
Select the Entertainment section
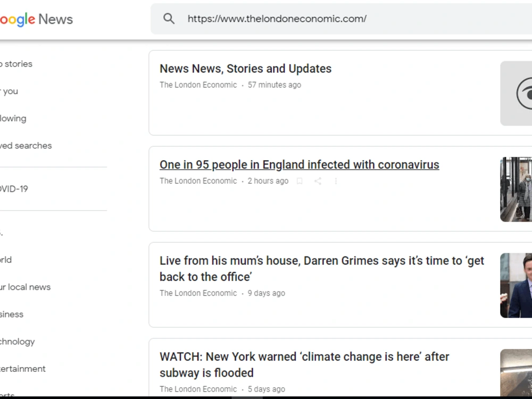[x=23, y=369]
